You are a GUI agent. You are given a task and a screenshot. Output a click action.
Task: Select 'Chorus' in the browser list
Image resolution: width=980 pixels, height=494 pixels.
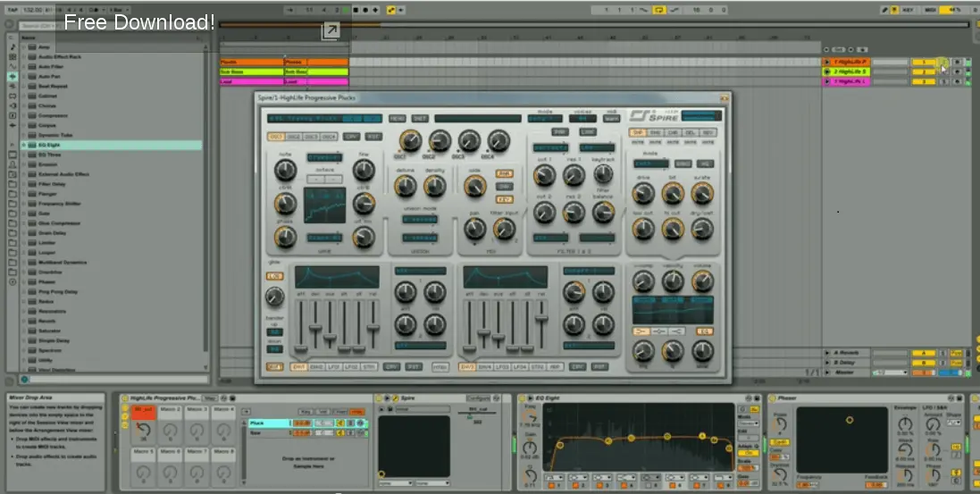[46, 105]
